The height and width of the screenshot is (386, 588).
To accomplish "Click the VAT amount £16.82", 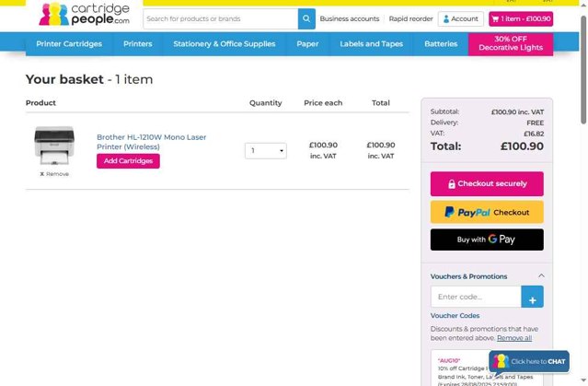I will [534, 134].
